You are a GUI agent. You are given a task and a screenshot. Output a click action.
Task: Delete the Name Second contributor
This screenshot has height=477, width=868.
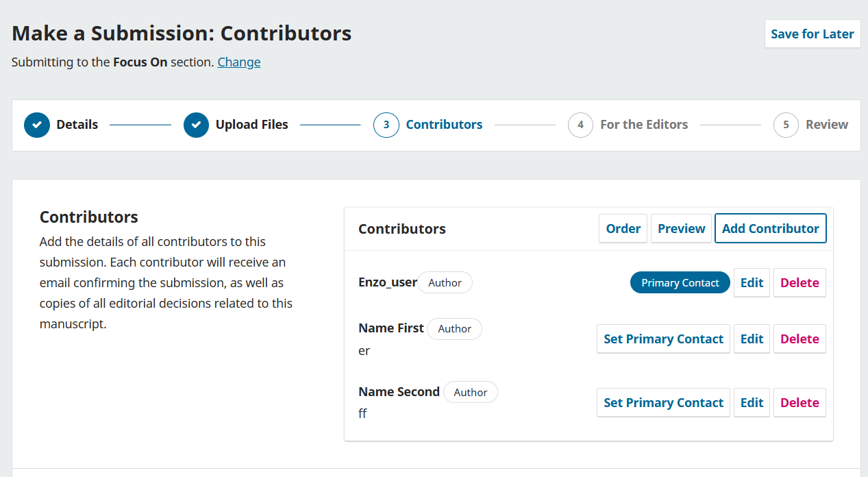(799, 403)
